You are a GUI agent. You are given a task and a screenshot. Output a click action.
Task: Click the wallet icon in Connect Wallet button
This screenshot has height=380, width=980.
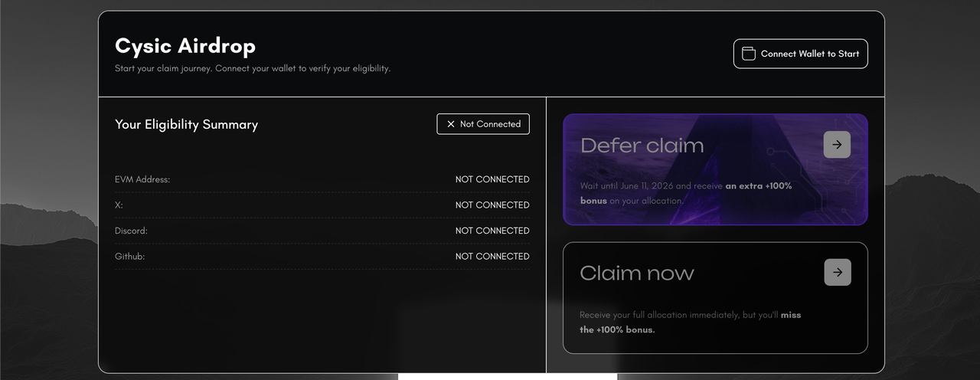click(x=748, y=54)
